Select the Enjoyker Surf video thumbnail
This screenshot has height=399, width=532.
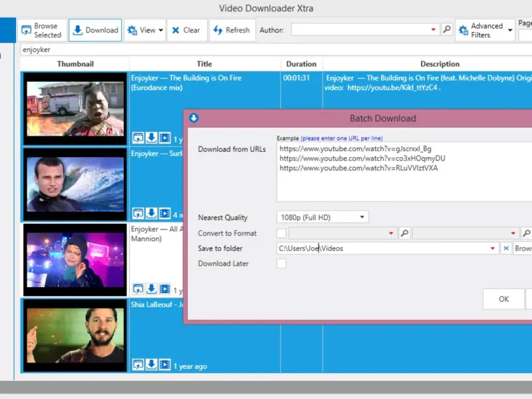75,184
